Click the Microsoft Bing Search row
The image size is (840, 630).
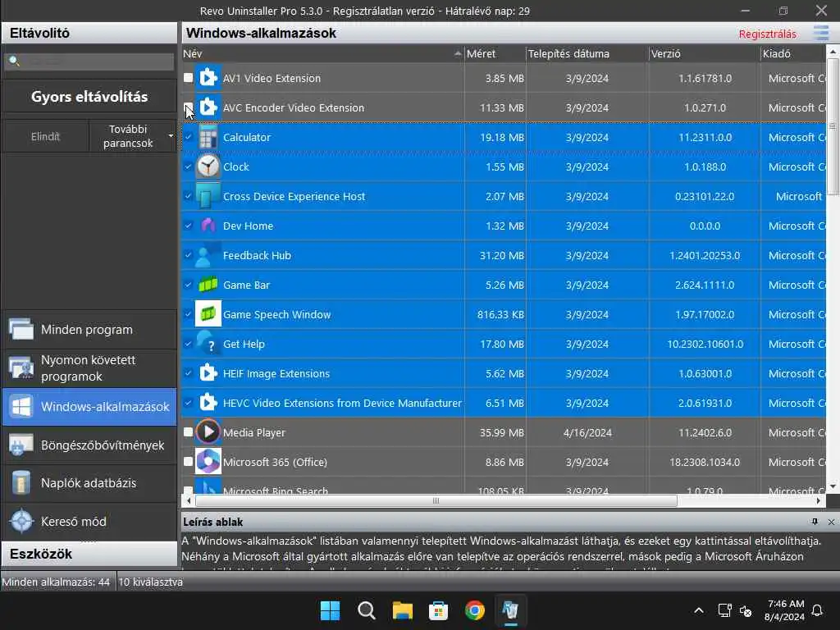click(x=504, y=486)
